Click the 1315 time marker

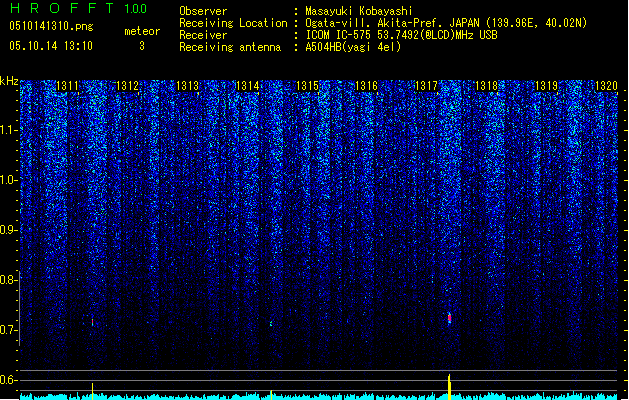click(x=307, y=85)
